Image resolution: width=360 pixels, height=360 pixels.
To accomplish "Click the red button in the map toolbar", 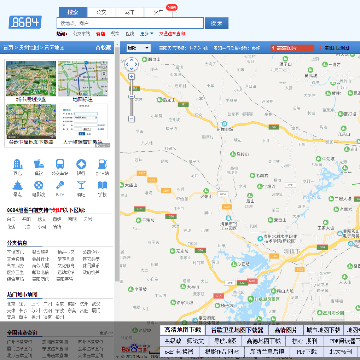I will click(x=292, y=48).
